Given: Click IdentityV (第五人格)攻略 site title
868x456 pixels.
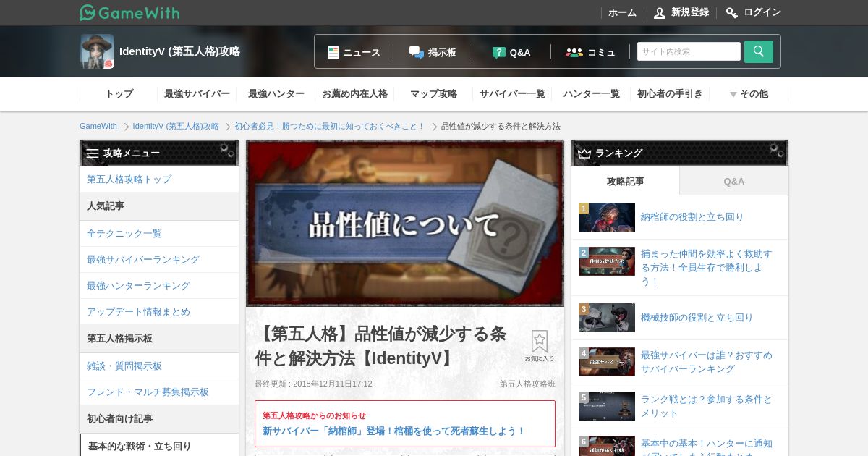Looking at the screenshot, I should (179, 51).
